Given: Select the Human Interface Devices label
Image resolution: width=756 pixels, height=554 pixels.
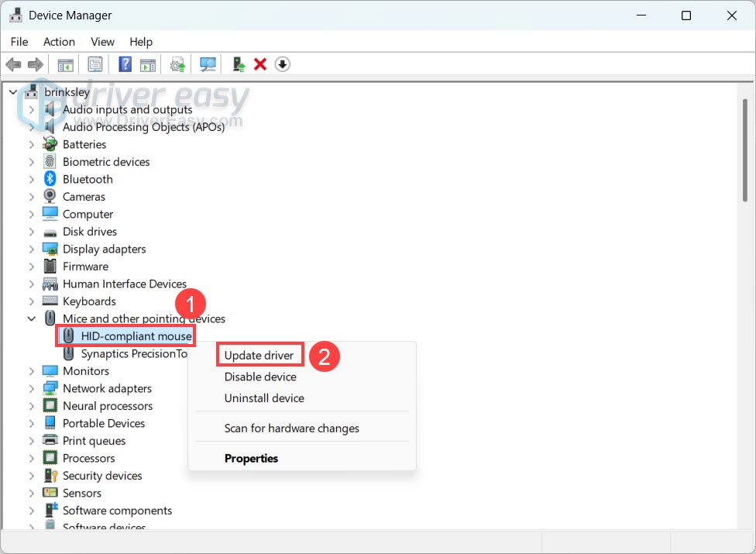Looking at the screenshot, I should pyautogui.click(x=125, y=284).
